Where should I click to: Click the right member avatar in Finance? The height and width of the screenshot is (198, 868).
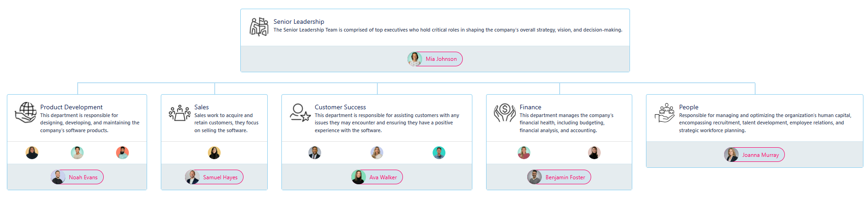point(594,153)
